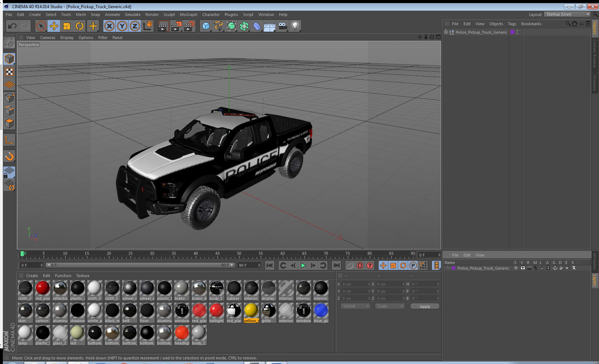Toggle automatic keyframing button
Screen dimensions: 599x364
(360, 265)
